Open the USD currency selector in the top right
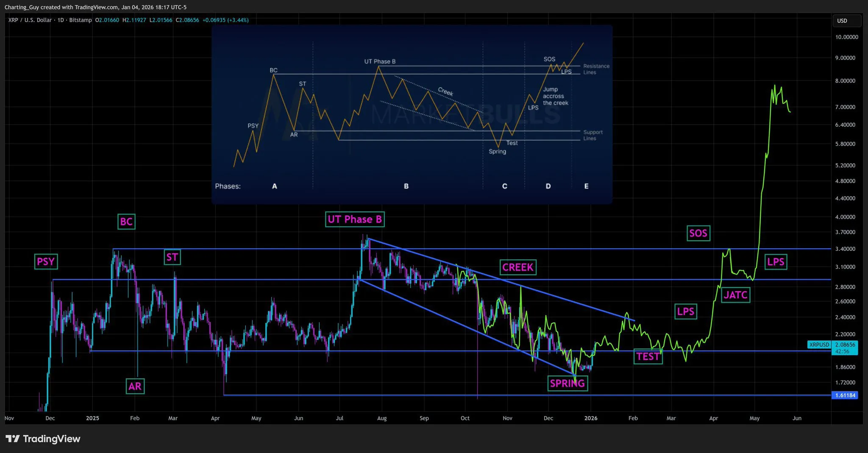The width and height of the screenshot is (868, 453). point(846,20)
